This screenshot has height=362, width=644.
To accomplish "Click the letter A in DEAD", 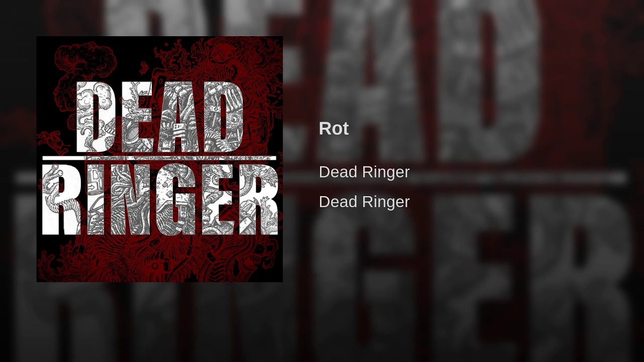I will pos(179,116).
